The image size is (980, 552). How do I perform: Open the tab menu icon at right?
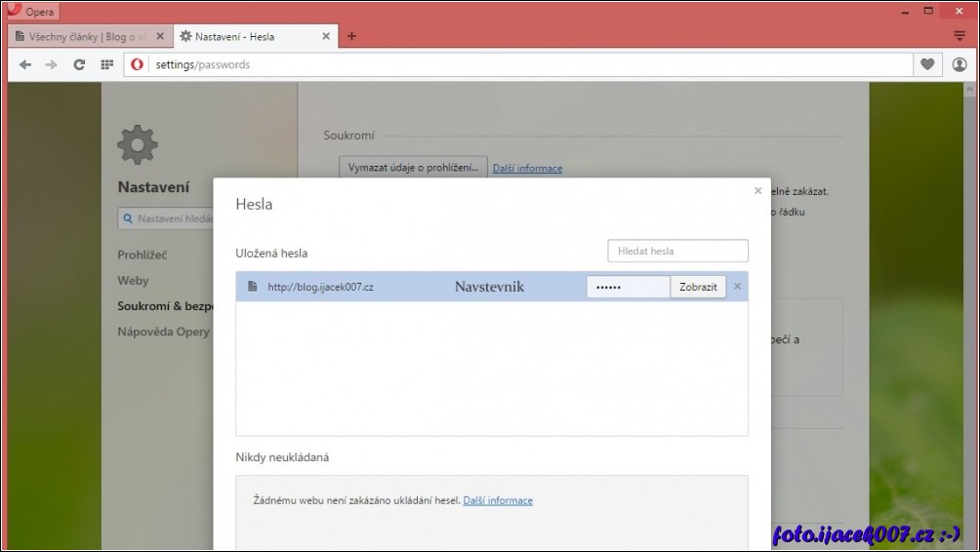[x=960, y=36]
